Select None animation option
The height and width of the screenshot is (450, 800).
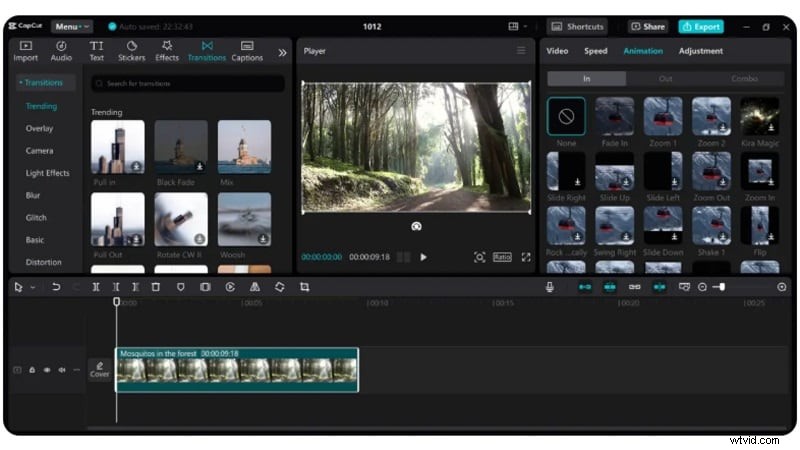566,117
